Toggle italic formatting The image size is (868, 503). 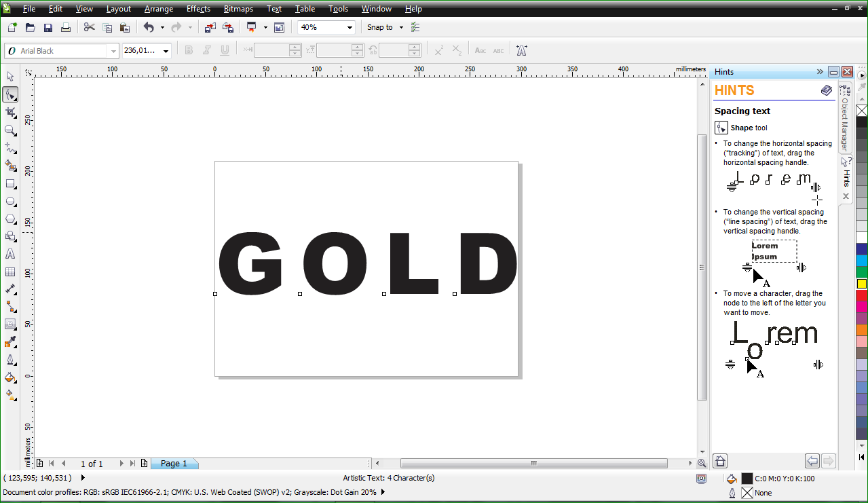point(206,50)
